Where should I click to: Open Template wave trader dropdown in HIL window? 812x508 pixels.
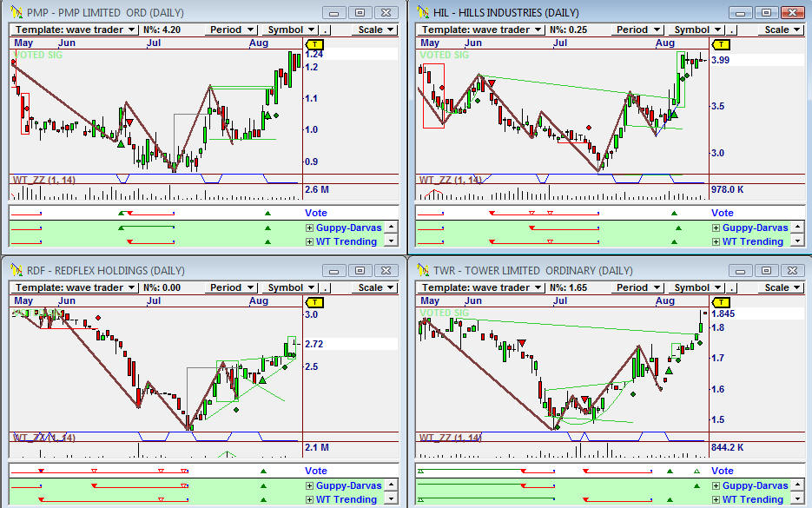tap(481, 30)
